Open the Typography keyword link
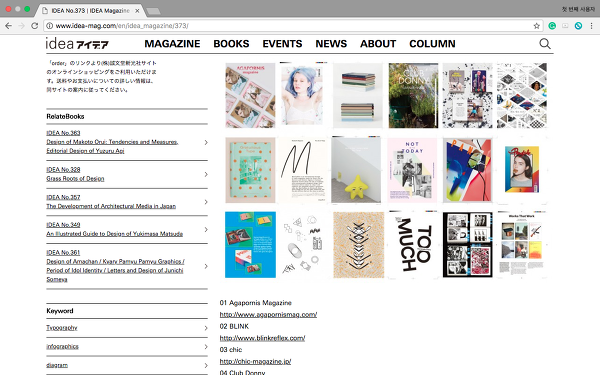The width and height of the screenshot is (600, 375). (62, 328)
